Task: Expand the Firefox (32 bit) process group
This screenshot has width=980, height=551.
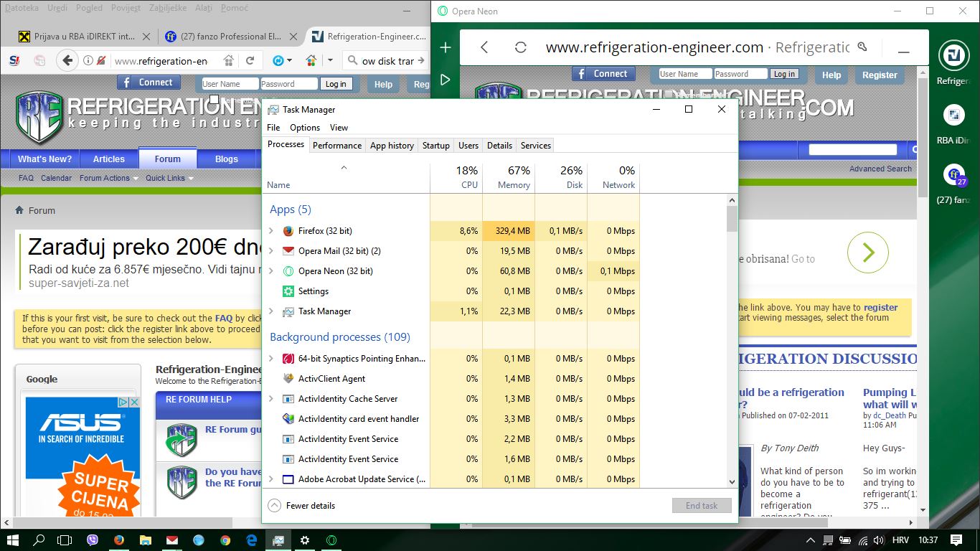Action: pos(271,231)
